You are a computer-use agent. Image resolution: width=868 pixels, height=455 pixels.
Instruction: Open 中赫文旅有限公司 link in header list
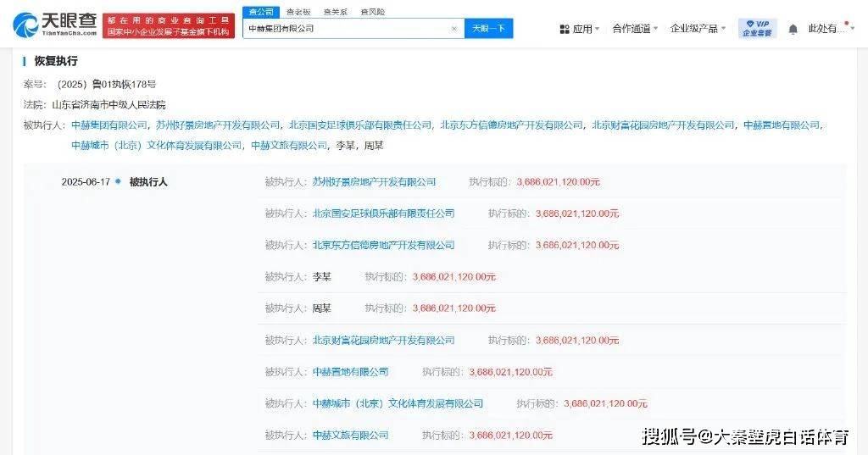[x=289, y=146]
